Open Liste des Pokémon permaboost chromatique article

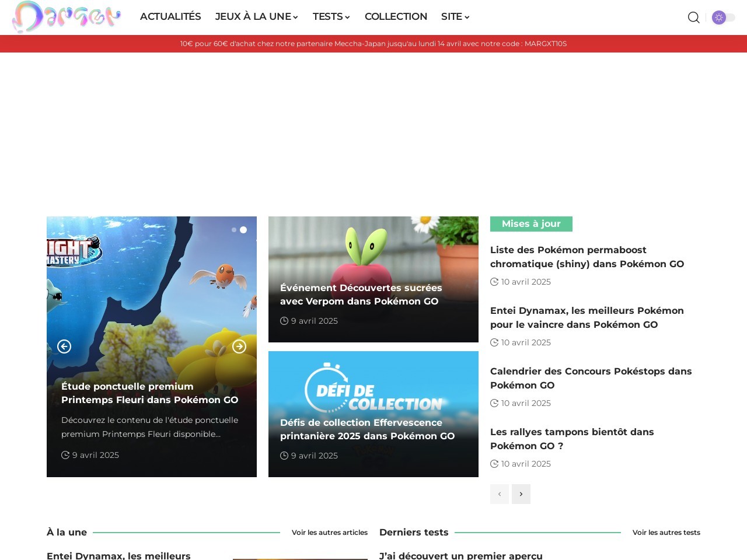tap(587, 257)
